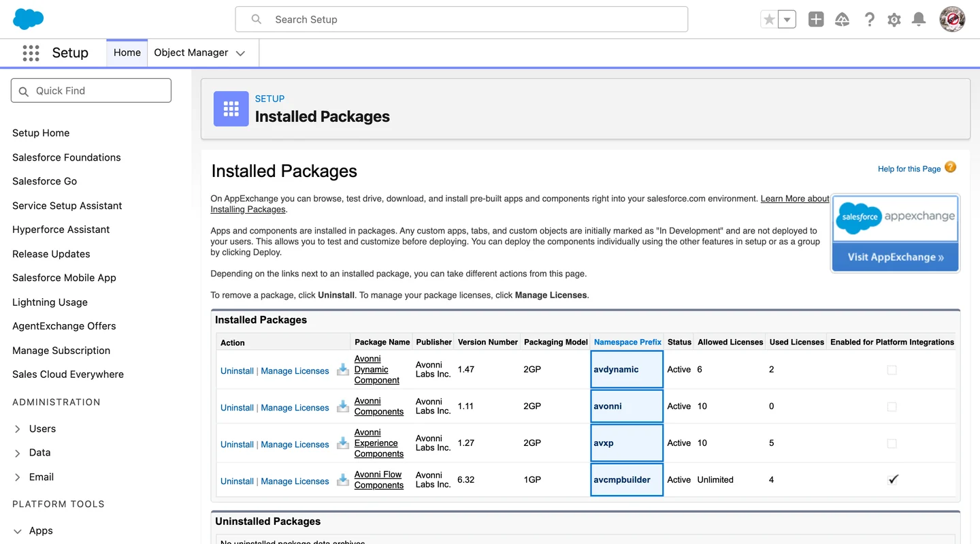This screenshot has width=980, height=544.
Task: Collapse the Apps section
Action: [18, 531]
